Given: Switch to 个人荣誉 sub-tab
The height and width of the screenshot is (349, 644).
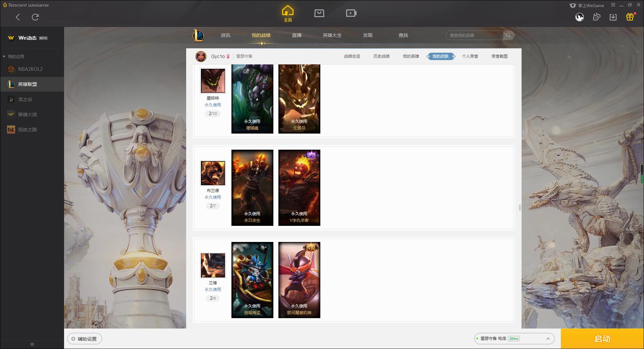Looking at the screenshot, I should point(470,56).
